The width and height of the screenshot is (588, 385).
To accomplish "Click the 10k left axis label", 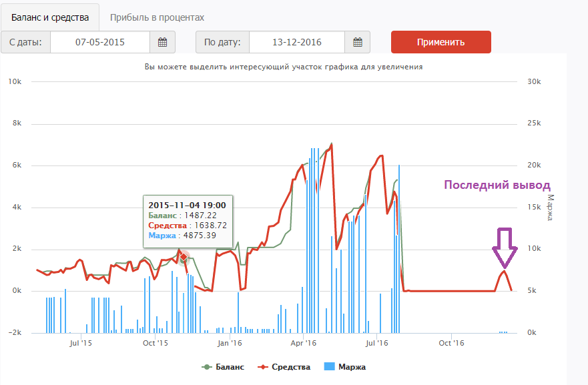I will pos(15,81).
